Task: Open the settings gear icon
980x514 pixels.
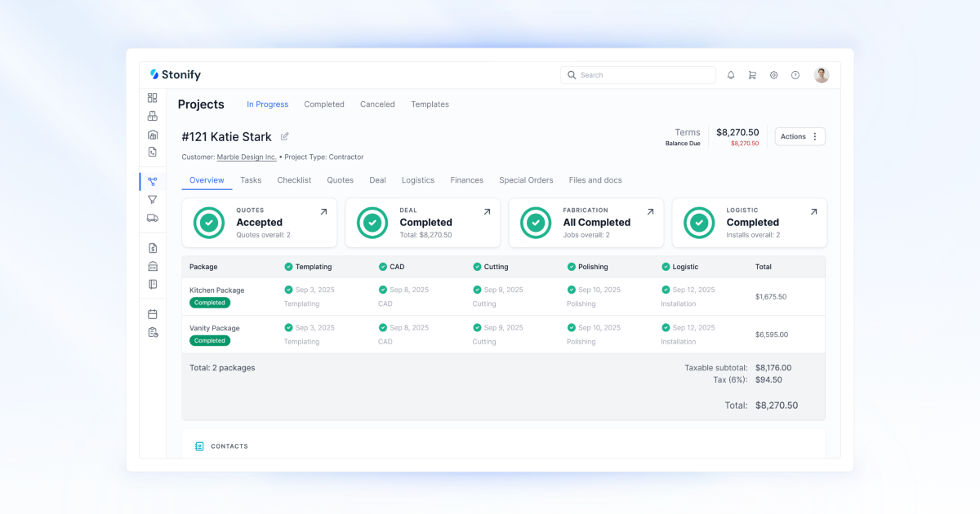Action: coord(774,75)
